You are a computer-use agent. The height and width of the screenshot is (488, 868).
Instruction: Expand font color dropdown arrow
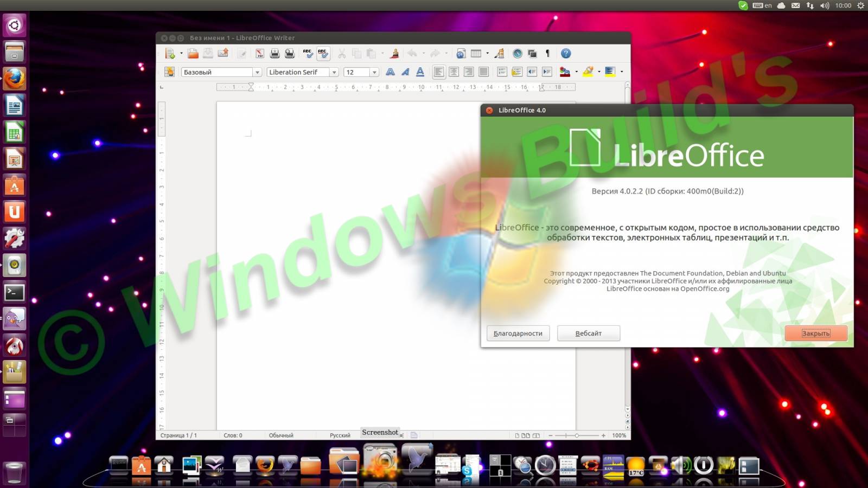click(x=576, y=72)
